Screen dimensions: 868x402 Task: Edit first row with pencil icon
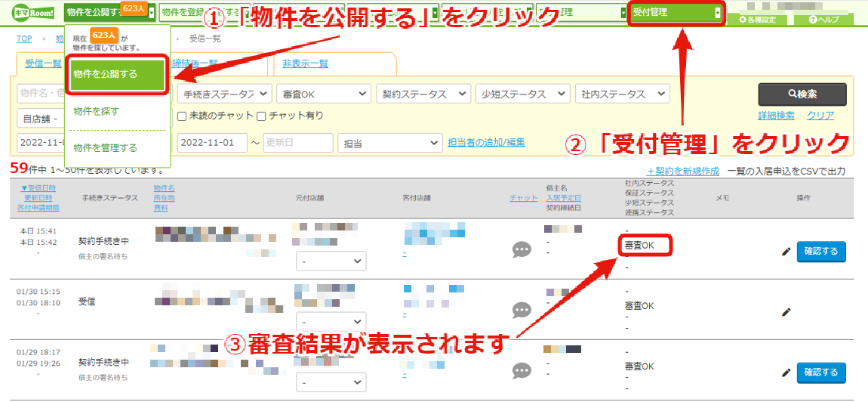click(x=786, y=252)
